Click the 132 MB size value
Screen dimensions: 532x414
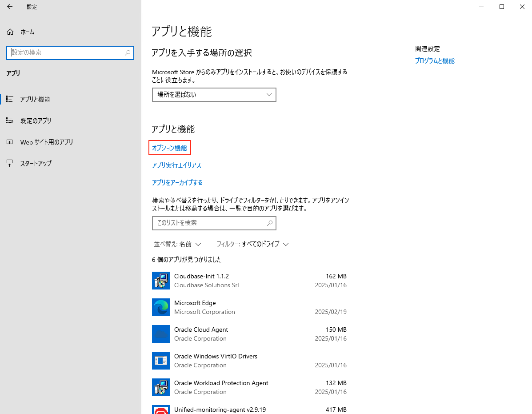click(336, 383)
